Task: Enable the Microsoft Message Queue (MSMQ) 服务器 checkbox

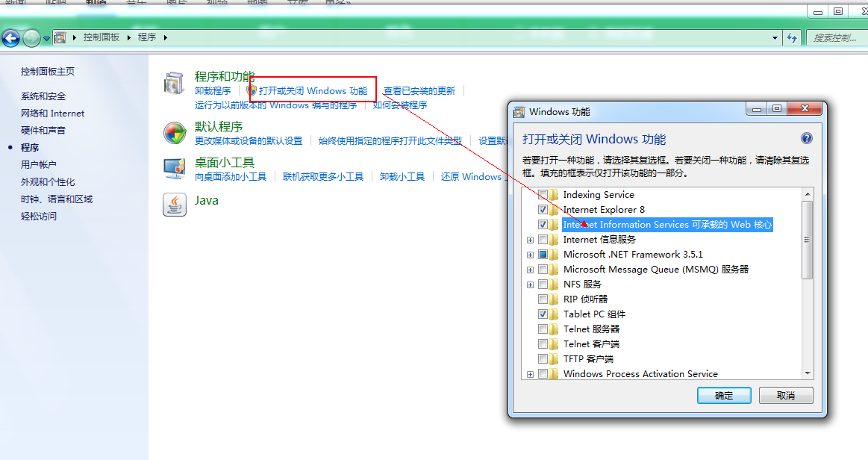Action: (x=543, y=270)
